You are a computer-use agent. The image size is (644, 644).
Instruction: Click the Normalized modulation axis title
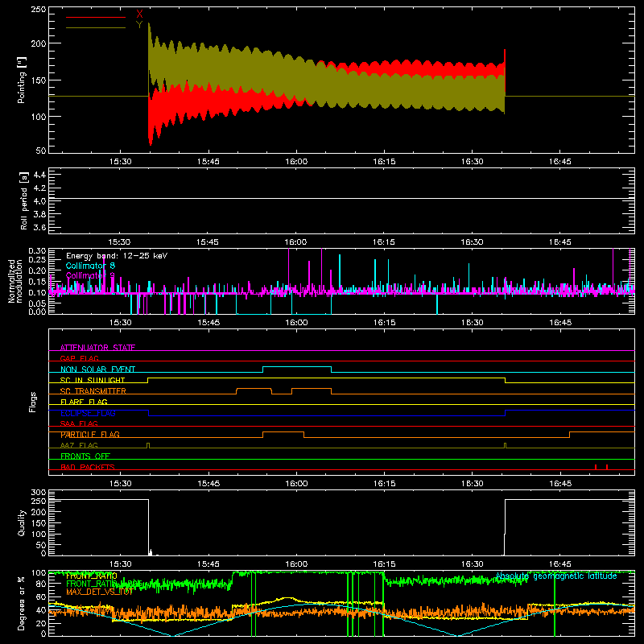click(15, 281)
